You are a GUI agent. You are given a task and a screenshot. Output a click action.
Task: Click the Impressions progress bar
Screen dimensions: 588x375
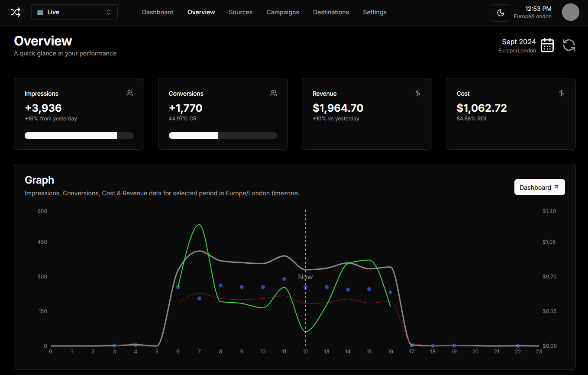click(x=79, y=136)
